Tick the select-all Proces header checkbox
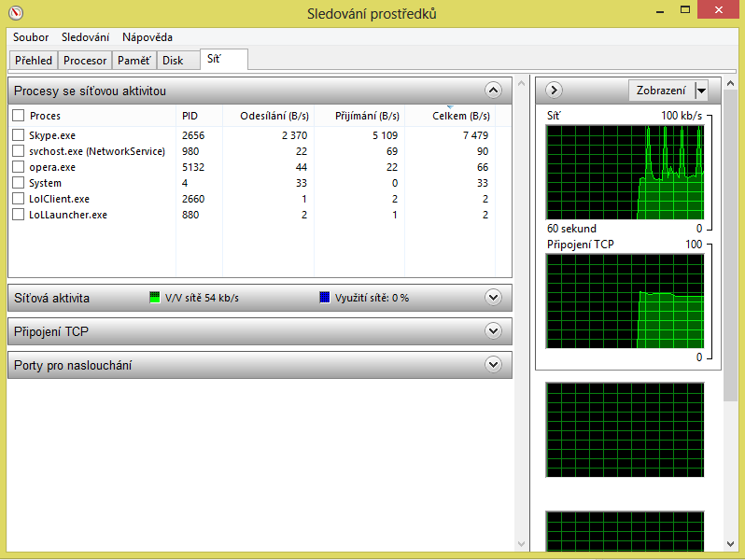The width and height of the screenshot is (745, 560). pyautogui.click(x=18, y=116)
